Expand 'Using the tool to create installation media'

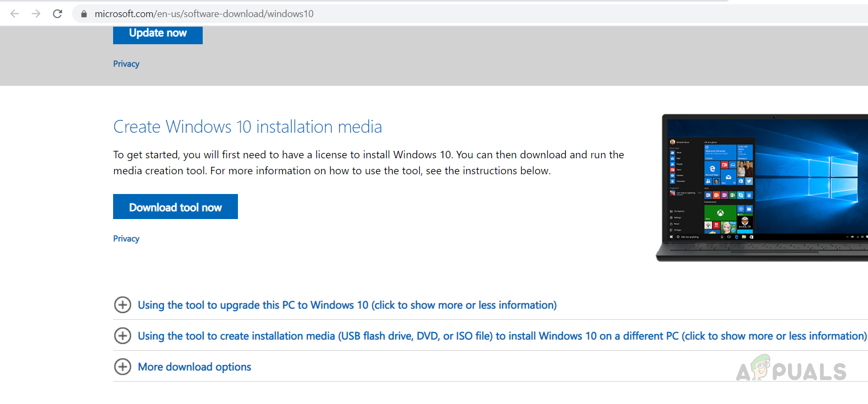point(501,336)
